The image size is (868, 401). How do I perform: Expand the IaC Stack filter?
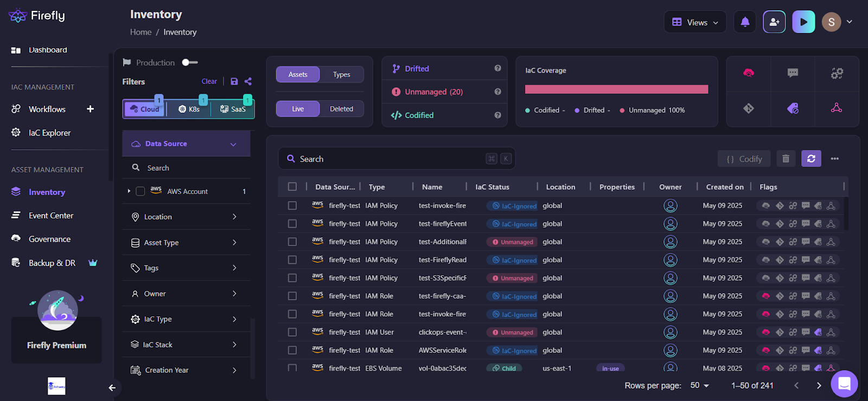[186, 345]
